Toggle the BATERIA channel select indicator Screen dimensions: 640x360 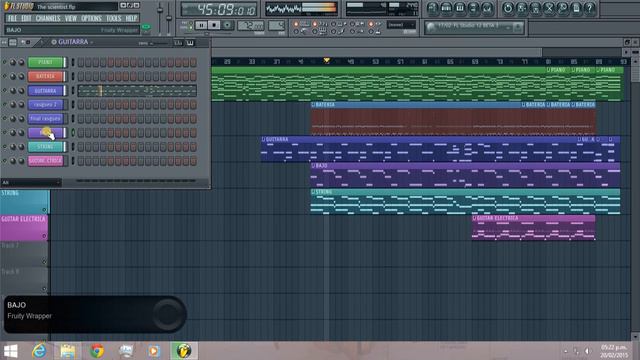(73, 76)
